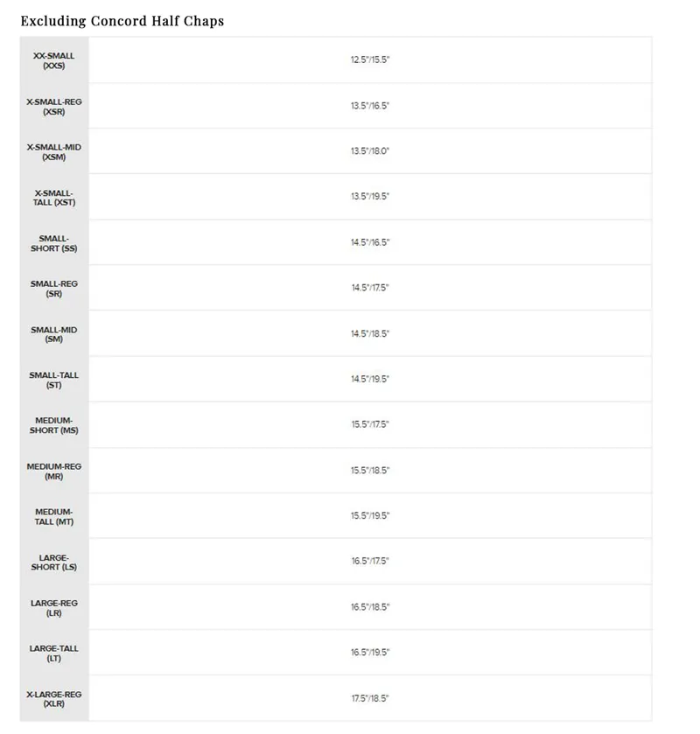Viewport: 700px width, 734px height.
Task: Click the SMALL-REG (SR) row header
Action: [54, 289]
